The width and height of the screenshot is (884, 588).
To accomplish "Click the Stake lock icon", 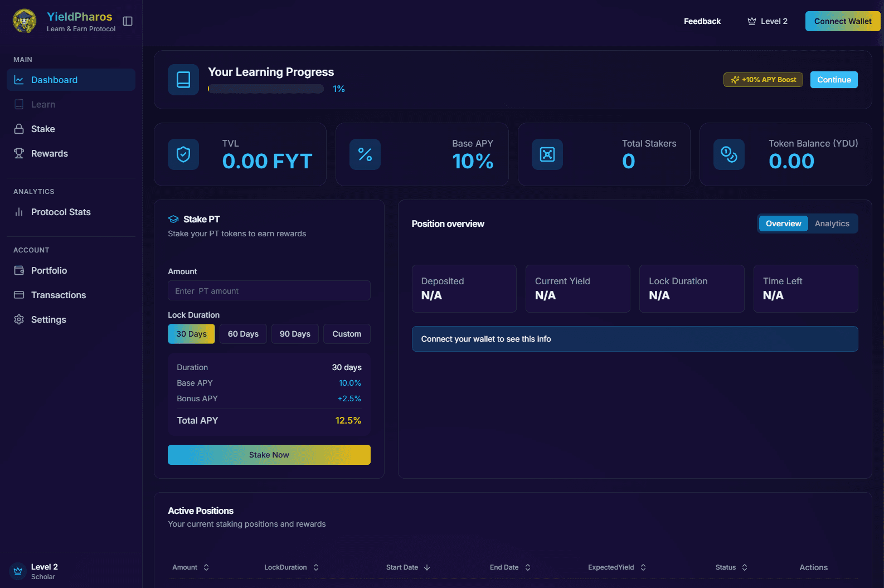I will [x=19, y=129].
